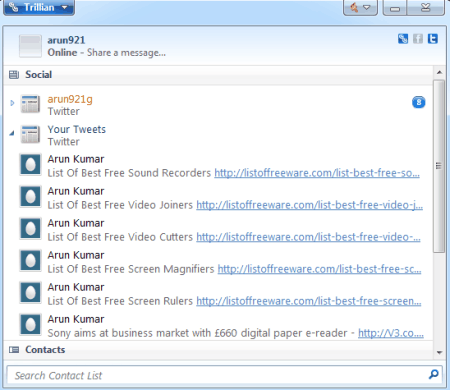Open the rocket notifications dropdown in title bar
The width and height of the screenshot is (450, 390).
pyautogui.click(x=360, y=7)
